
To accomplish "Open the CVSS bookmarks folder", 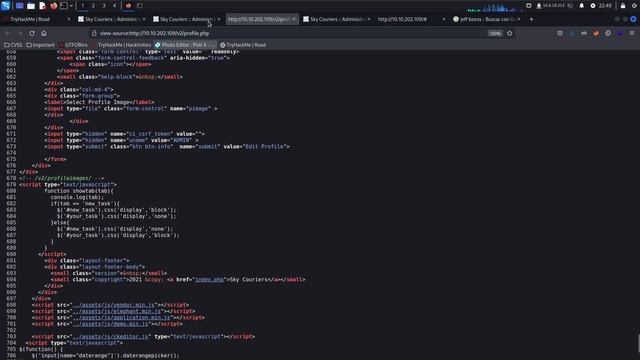I will click(13, 45).
